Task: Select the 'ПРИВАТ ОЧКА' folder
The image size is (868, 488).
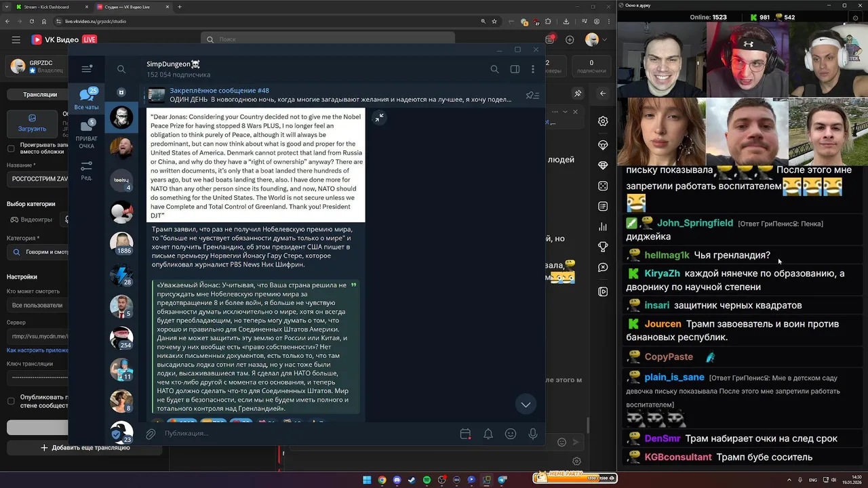Action: click(x=87, y=134)
